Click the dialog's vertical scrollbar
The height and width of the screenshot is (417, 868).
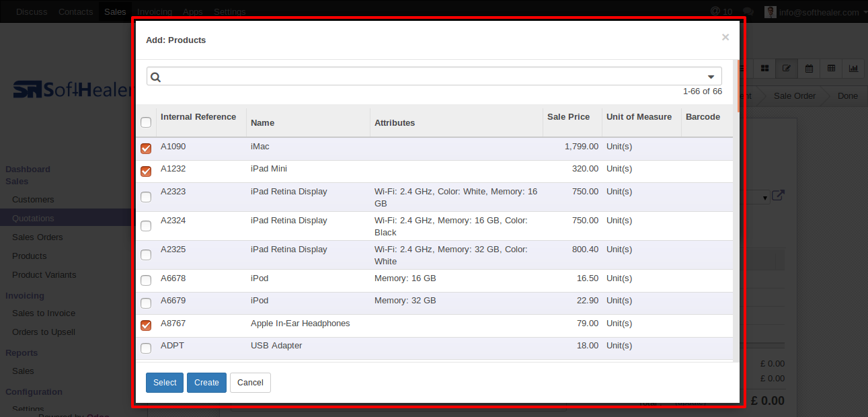738,85
